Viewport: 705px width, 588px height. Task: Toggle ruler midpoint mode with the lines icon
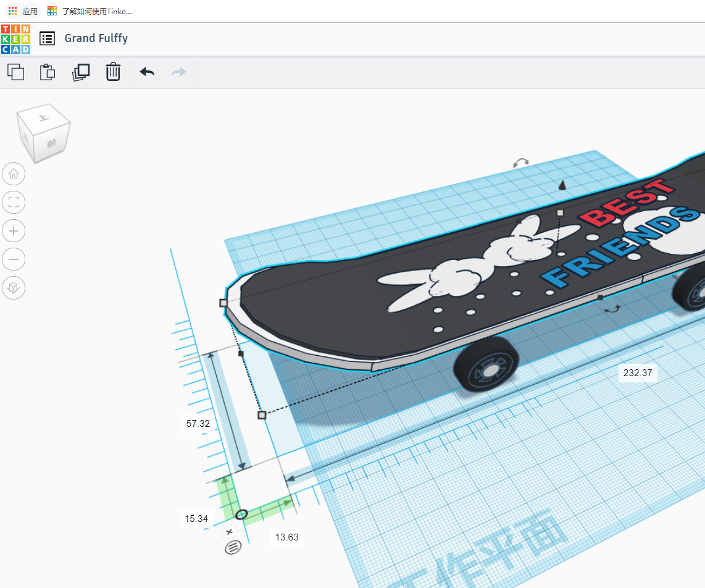233,547
